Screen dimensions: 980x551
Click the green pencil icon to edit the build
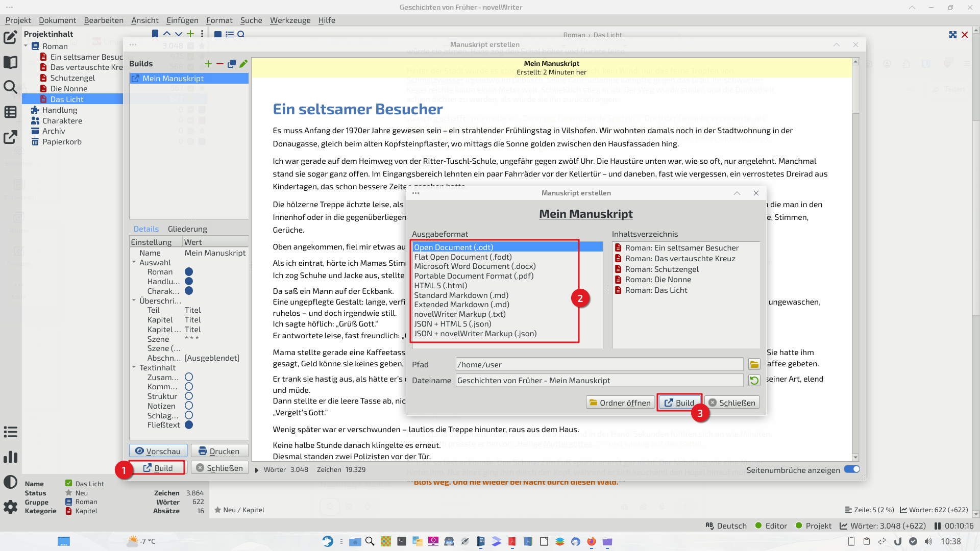coord(243,64)
